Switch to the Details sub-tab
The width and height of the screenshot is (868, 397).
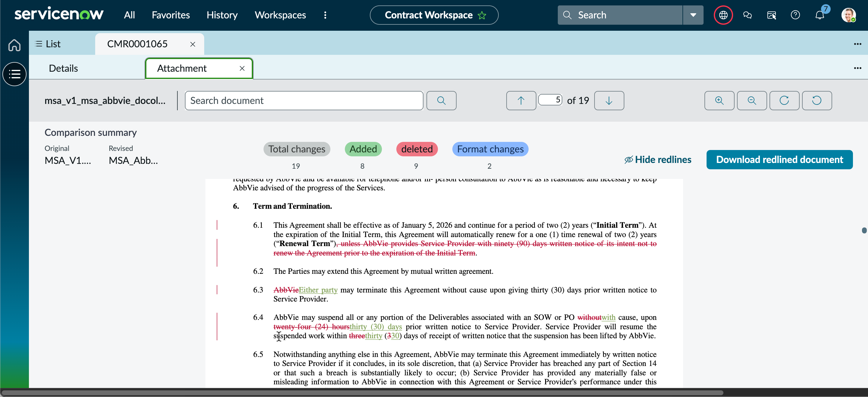point(63,68)
